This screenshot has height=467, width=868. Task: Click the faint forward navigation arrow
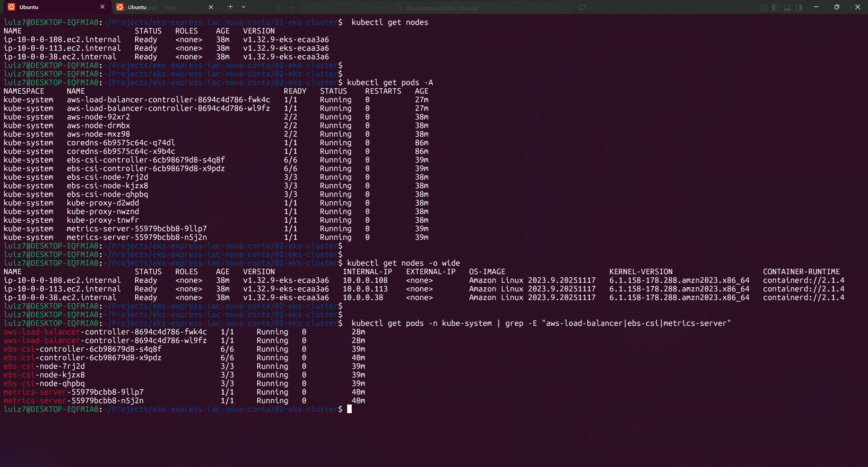pyautogui.click(x=292, y=8)
